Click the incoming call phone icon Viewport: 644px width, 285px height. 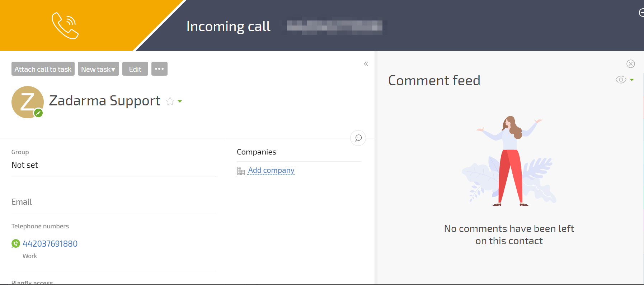[x=65, y=25]
